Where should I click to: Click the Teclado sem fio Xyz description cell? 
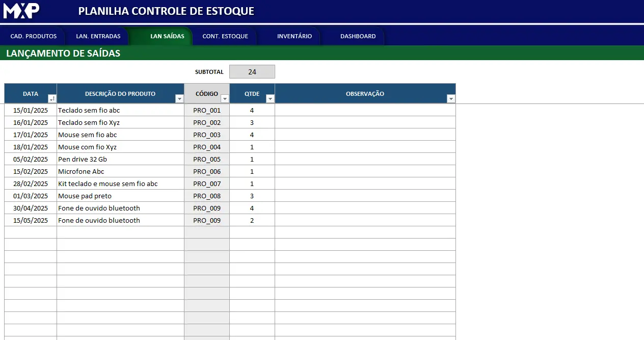[120, 122]
